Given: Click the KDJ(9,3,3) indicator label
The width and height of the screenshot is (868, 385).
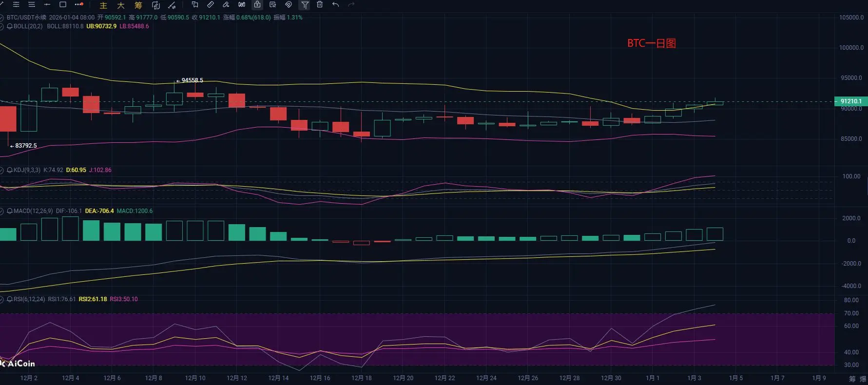Looking at the screenshot, I should (27, 170).
